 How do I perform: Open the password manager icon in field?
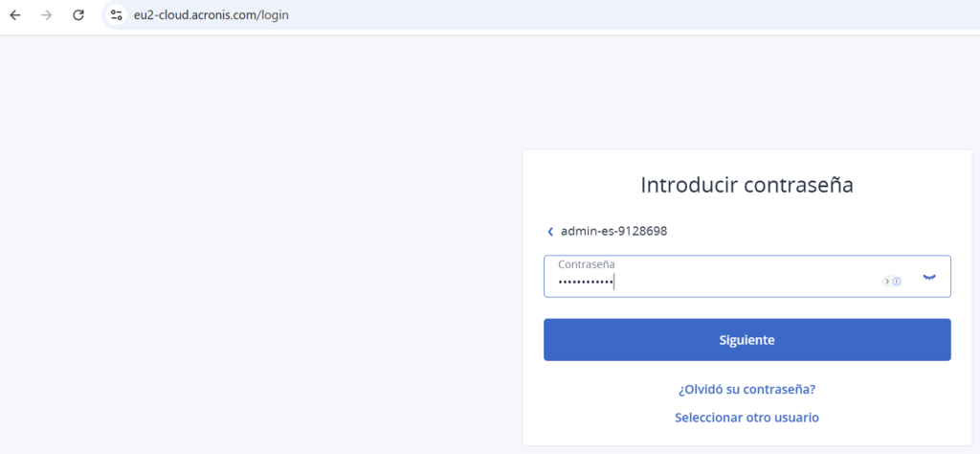click(892, 282)
